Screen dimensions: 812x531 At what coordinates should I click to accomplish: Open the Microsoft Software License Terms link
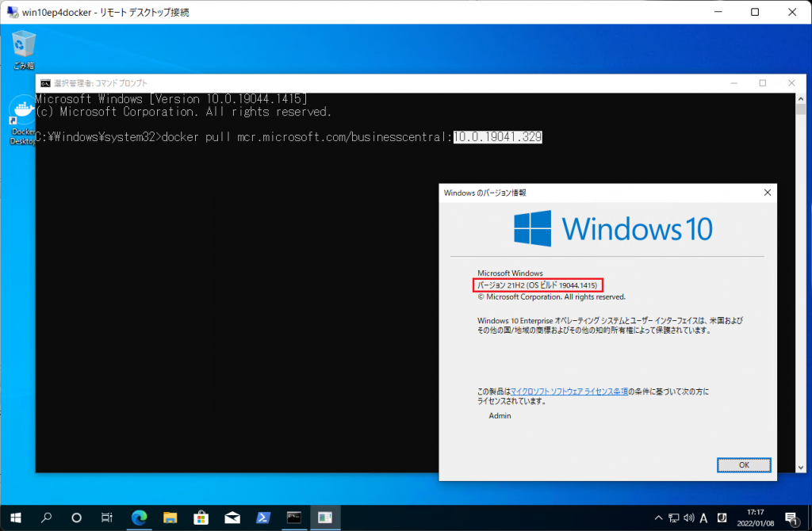[569, 392]
